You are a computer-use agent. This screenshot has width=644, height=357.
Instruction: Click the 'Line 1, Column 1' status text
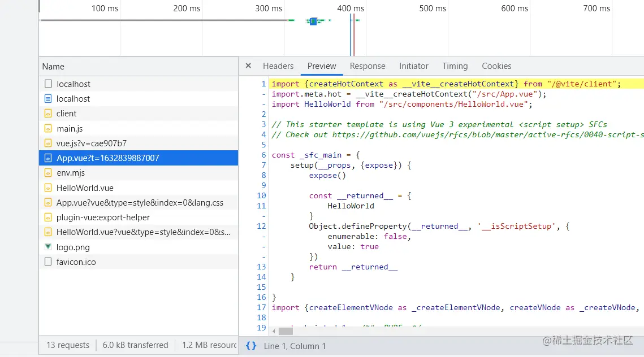point(295,346)
